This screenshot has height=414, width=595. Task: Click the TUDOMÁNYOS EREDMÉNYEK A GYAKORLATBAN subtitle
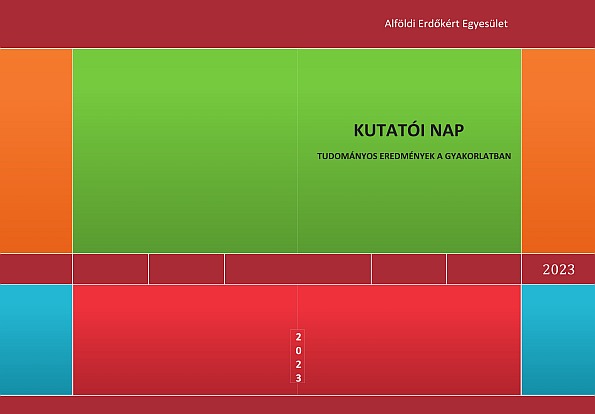(x=414, y=156)
